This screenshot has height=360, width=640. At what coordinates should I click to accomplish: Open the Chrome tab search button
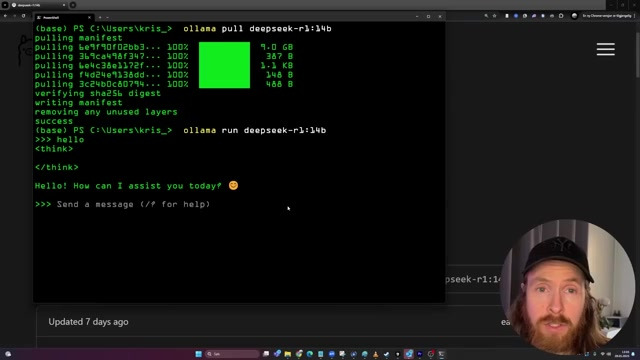[x=5, y=5]
